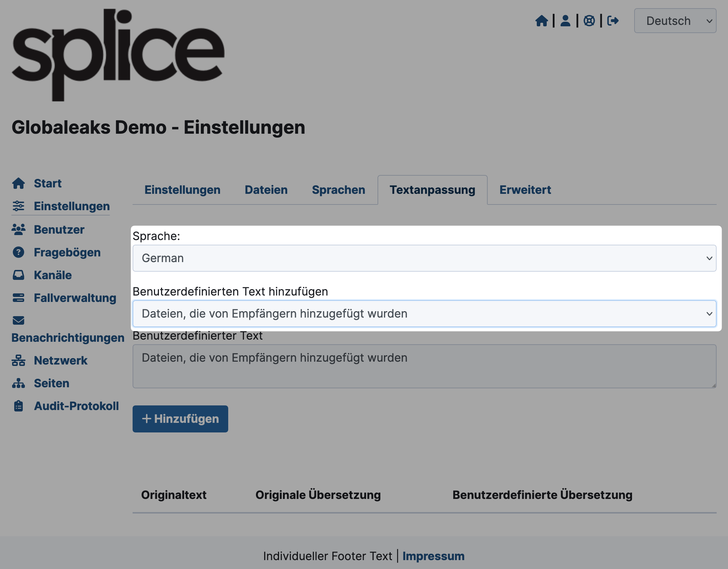Open Start in the sidebar

(x=48, y=184)
